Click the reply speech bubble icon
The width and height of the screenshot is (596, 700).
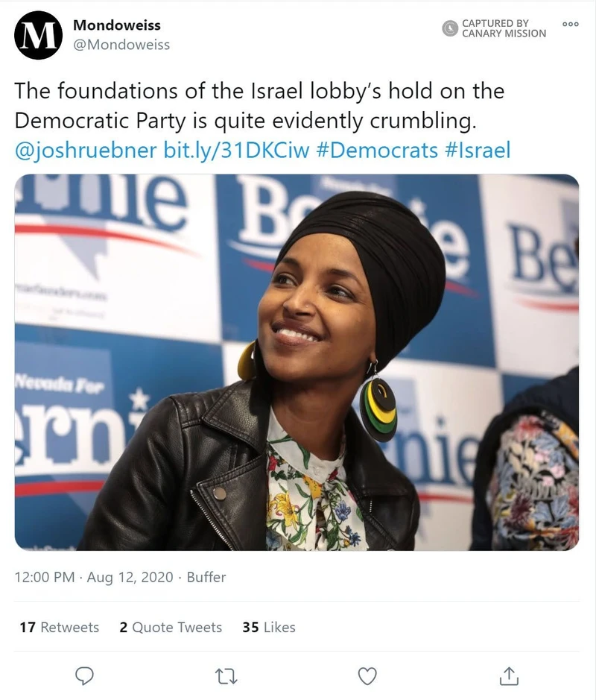[84, 676]
